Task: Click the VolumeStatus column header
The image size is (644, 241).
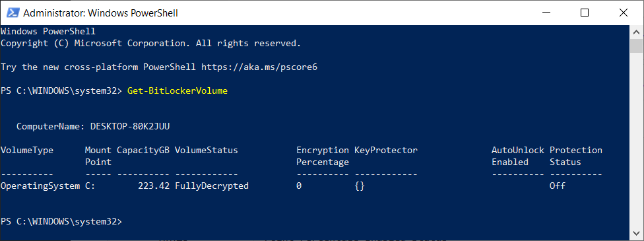Action: pyautogui.click(x=206, y=150)
